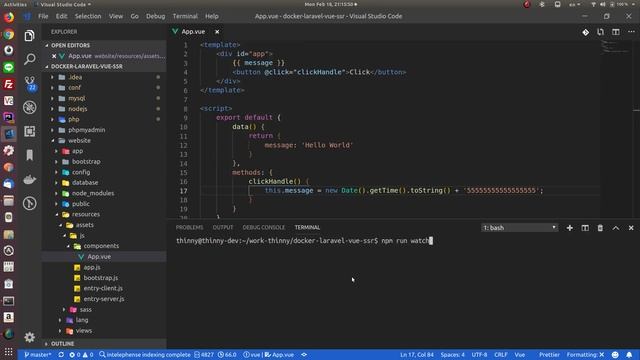
Task: Split the terminal panel
Action: [585, 228]
